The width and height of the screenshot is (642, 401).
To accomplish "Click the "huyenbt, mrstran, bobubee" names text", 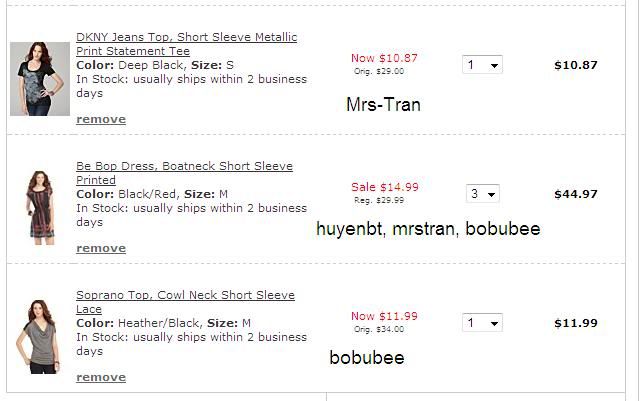I will [x=428, y=229].
